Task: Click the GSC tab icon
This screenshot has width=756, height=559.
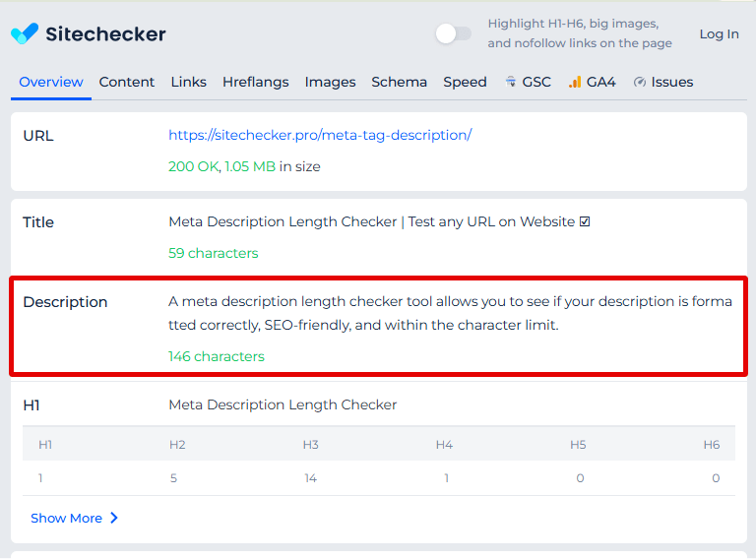Action: click(x=510, y=82)
